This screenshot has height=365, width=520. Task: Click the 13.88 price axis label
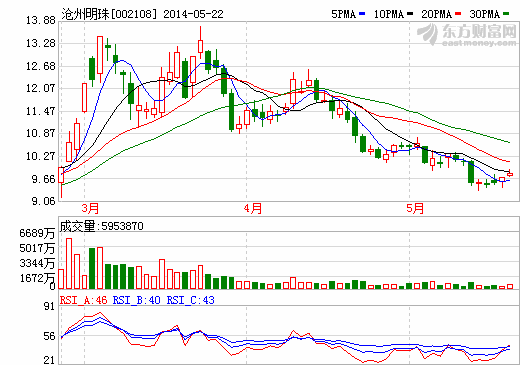(x=41, y=21)
